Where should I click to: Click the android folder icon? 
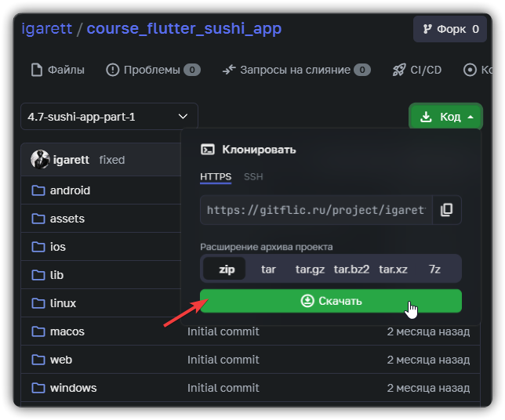point(38,190)
